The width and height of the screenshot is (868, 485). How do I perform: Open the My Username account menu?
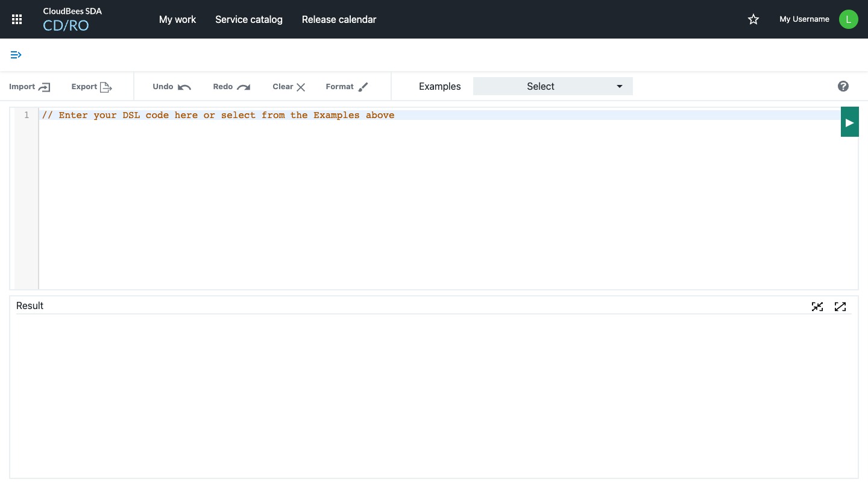[x=804, y=19]
